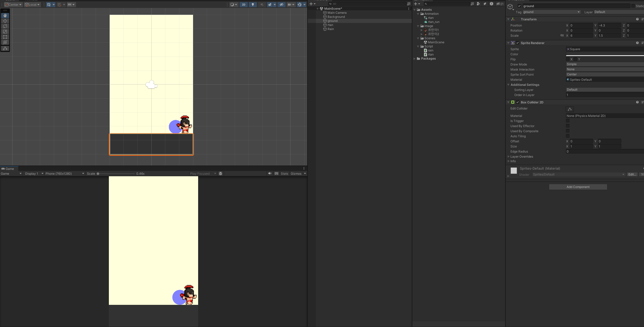Click the Scene gizmos globe icon

tap(300, 5)
